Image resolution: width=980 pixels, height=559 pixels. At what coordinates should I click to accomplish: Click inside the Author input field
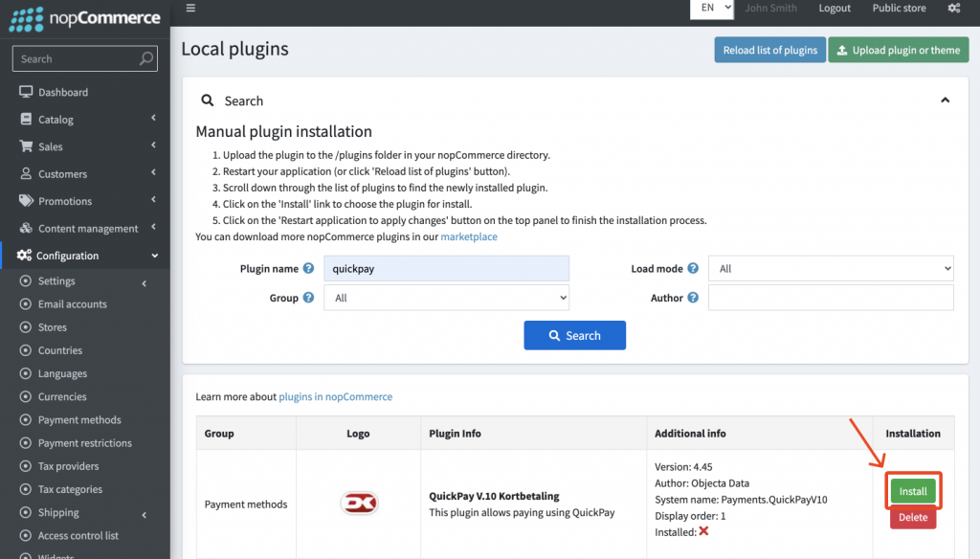click(831, 298)
